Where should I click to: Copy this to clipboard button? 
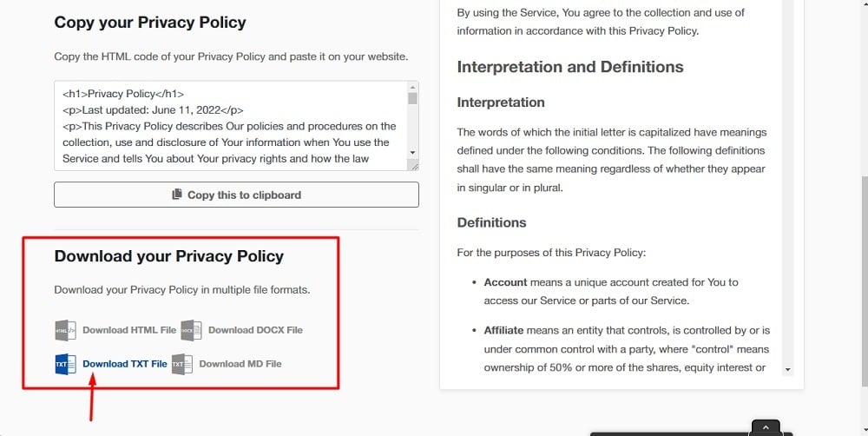click(236, 195)
